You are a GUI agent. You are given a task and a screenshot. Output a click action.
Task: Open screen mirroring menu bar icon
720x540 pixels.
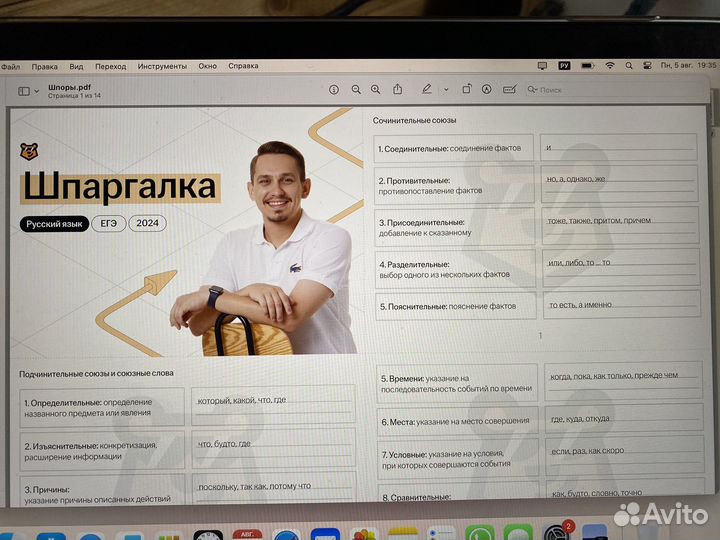(x=542, y=66)
